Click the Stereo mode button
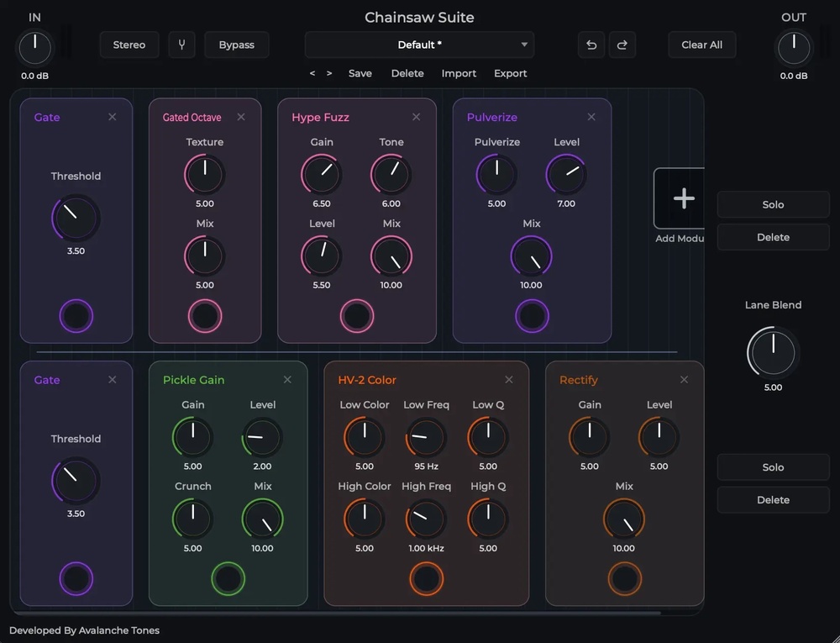 pyautogui.click(x=129, y=45)
